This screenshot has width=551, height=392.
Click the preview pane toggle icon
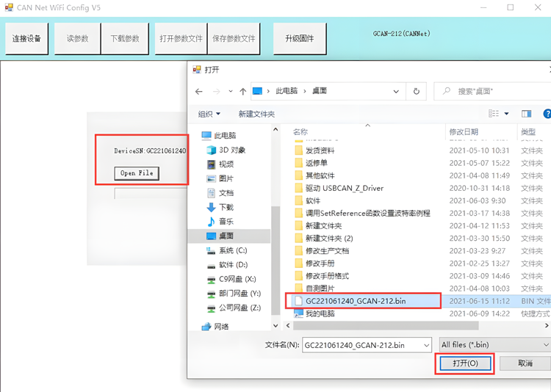click(526, 114)
